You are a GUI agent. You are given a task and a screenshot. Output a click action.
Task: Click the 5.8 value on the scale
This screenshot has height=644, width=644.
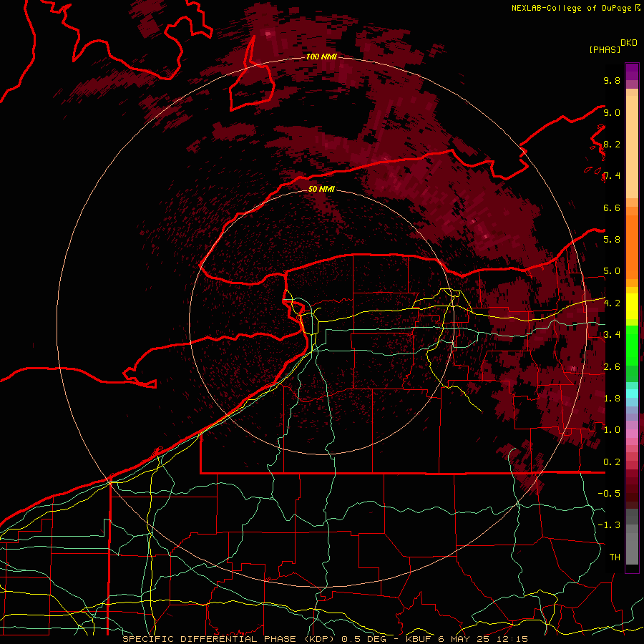(x=612, y=240)
